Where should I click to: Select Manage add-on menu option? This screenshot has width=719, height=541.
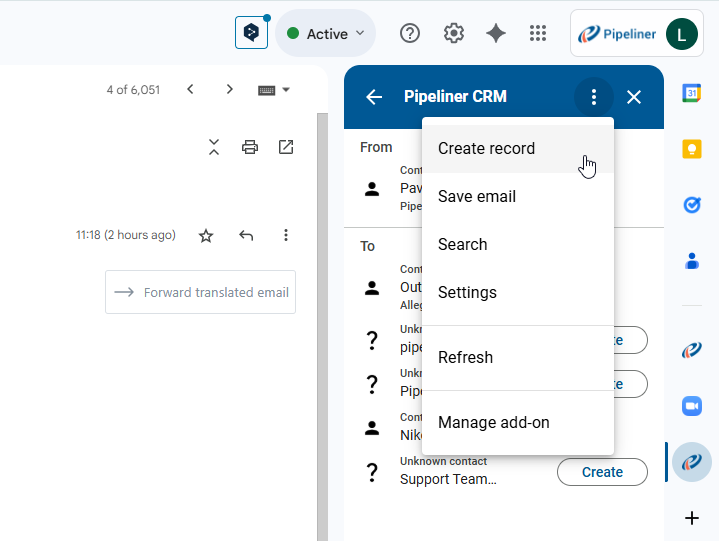coord(494,423)
